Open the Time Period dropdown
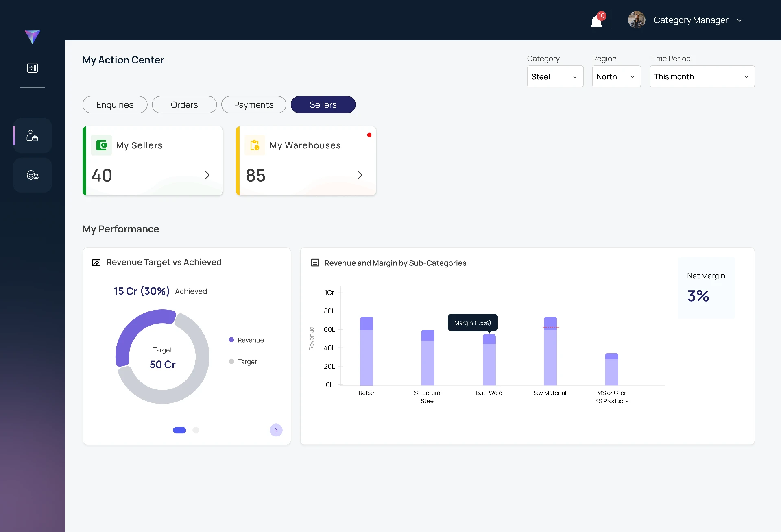This screenshot has height=532, width=781. click(702, 76)
